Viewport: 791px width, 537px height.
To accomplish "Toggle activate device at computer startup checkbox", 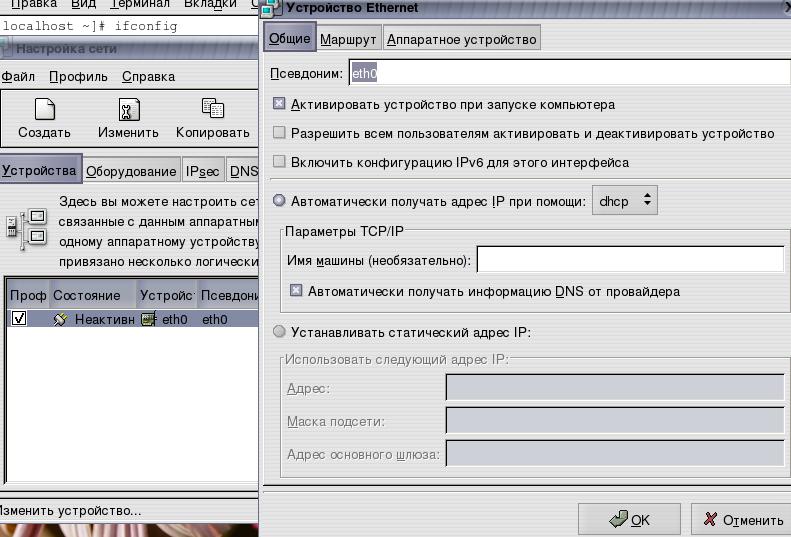I will click(x=279, y=104).
